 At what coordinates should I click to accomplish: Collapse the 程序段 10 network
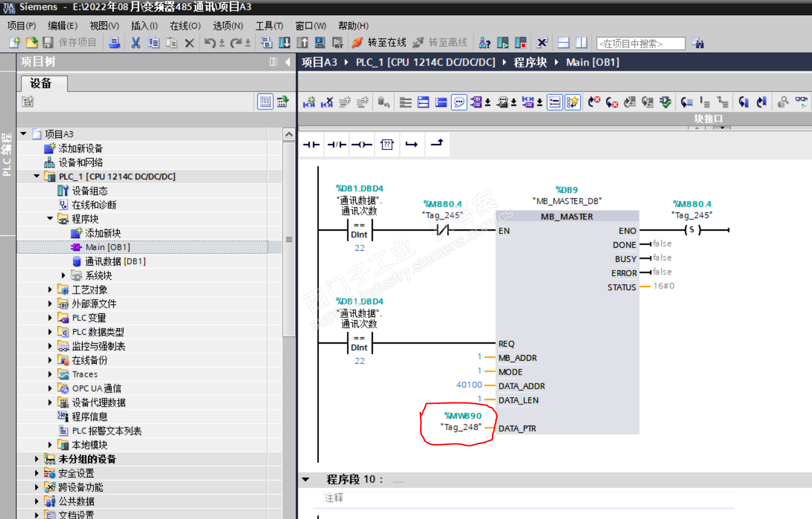306,479
